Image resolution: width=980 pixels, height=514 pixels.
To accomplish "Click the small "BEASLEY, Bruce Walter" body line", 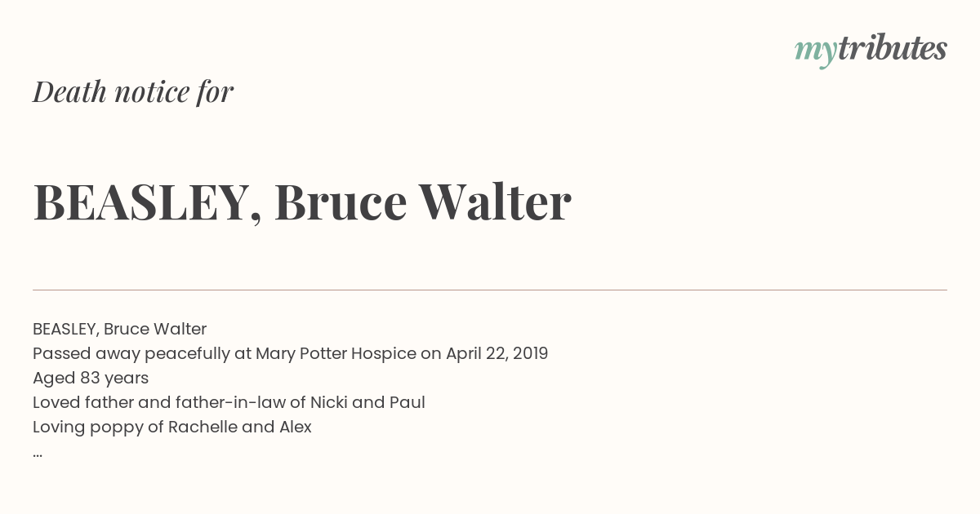I will 119,329.
